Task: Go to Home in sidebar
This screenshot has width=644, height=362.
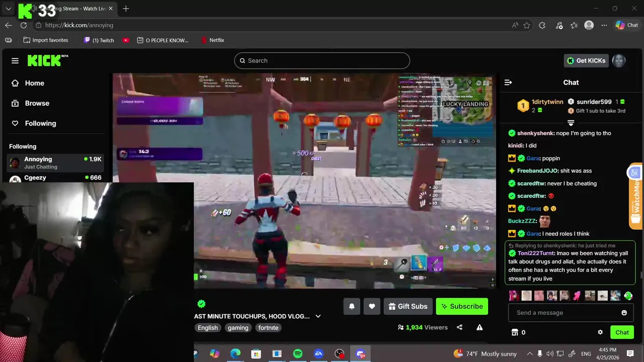Action: click(x=34, y=83)
